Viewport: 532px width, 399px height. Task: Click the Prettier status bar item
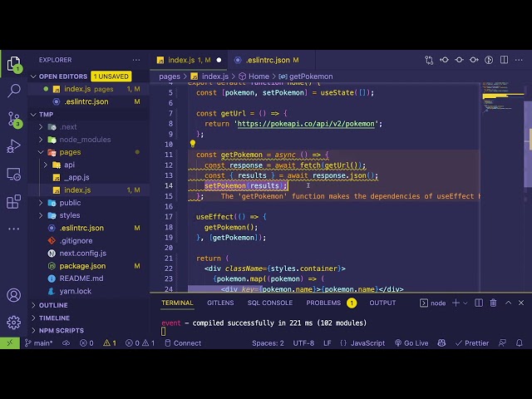[472, 343]
